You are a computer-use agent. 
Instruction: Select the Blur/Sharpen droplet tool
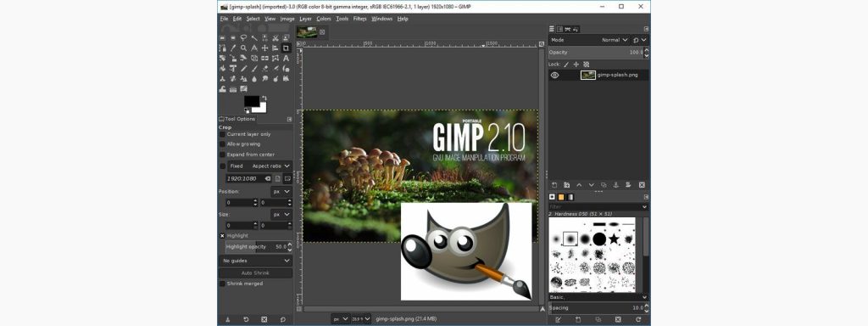(x=254, y=79)
